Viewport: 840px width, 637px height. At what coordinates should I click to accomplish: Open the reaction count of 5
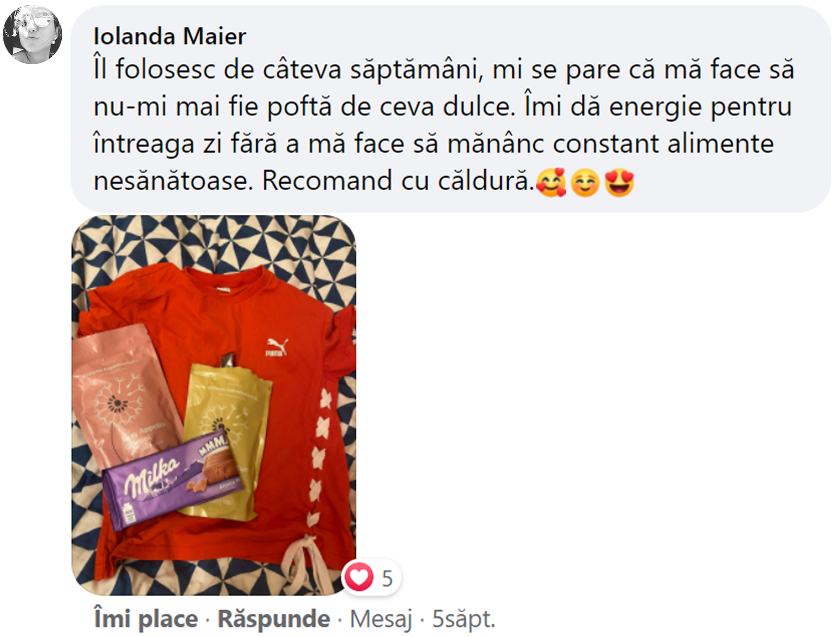tap(387, 578)
